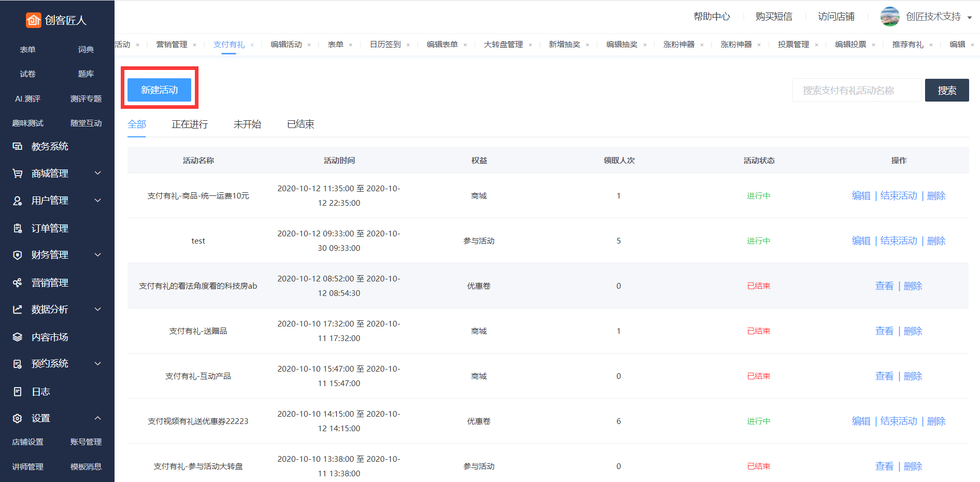The image size is (980, 482).
Task: Expand the 商城管理 chevron
Action: (x=97, y=173)
